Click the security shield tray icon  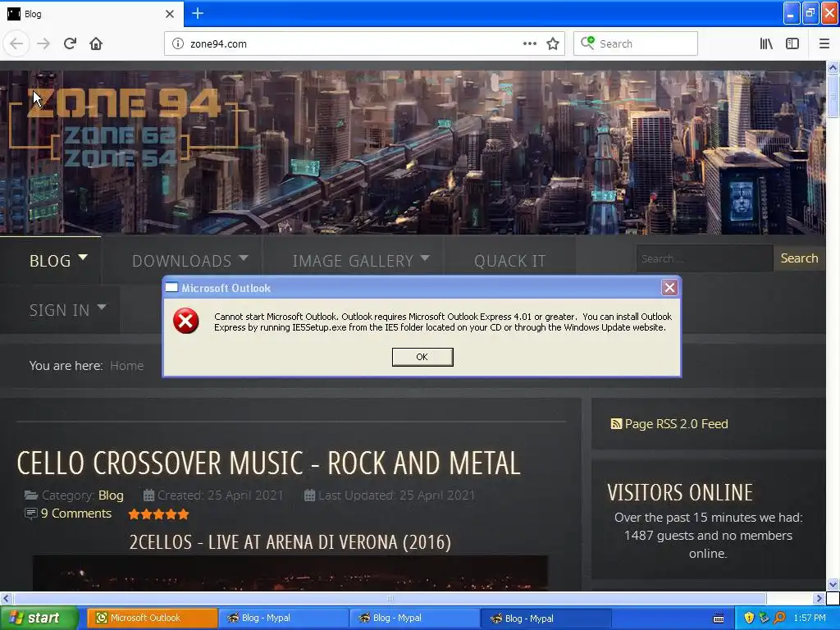click(x=749, y=618)
